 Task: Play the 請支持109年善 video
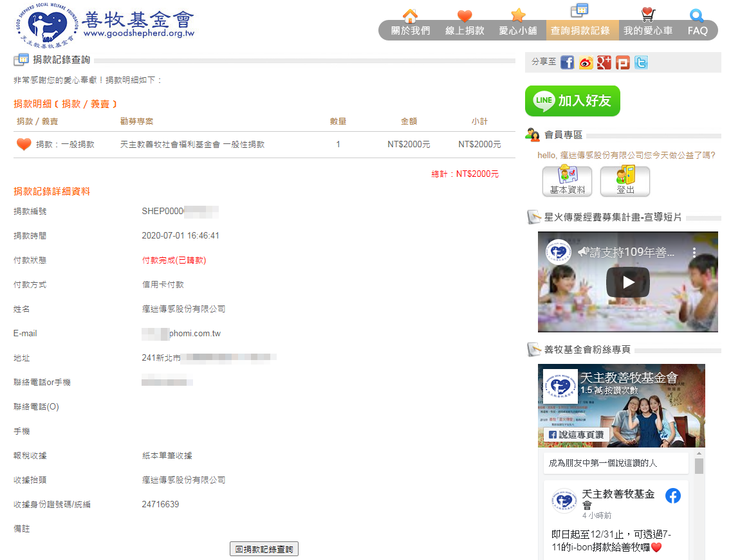[x=628, y=282]
